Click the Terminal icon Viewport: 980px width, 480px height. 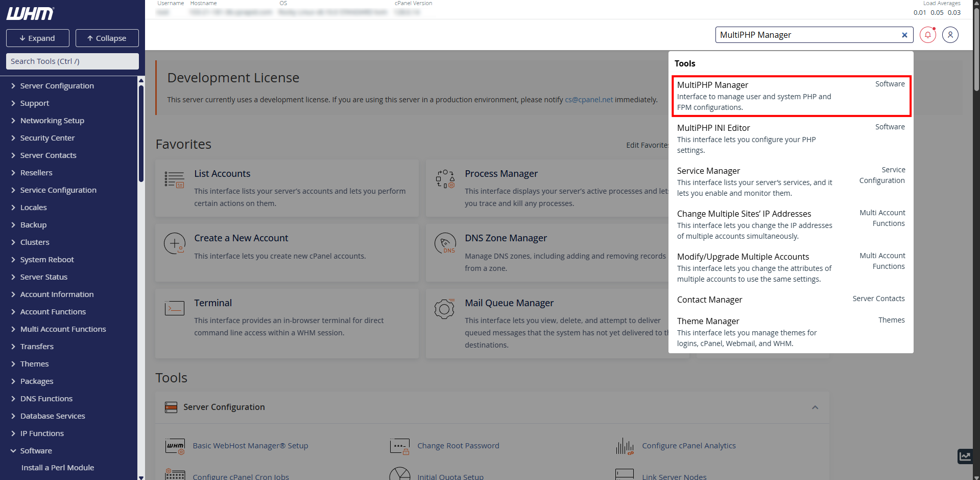[x=174, y=308]
